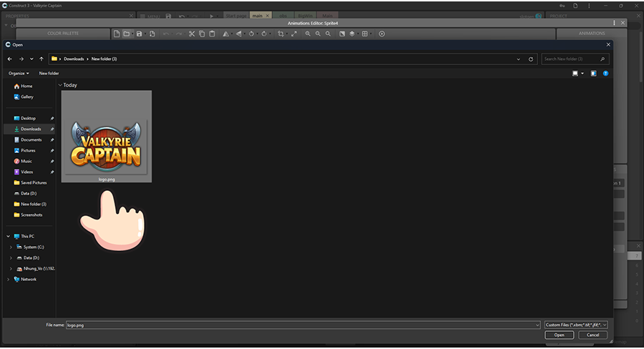Open the Organize menu
The image size is (644, 349).
point(19,73)
